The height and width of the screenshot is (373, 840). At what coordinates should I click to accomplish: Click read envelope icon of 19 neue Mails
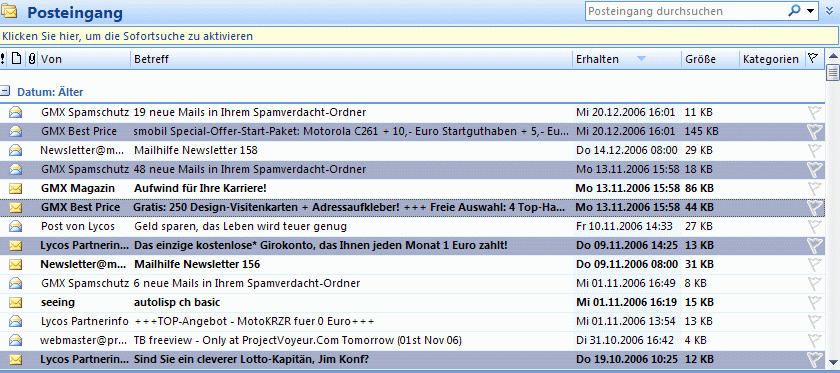(x=16, y=112)
